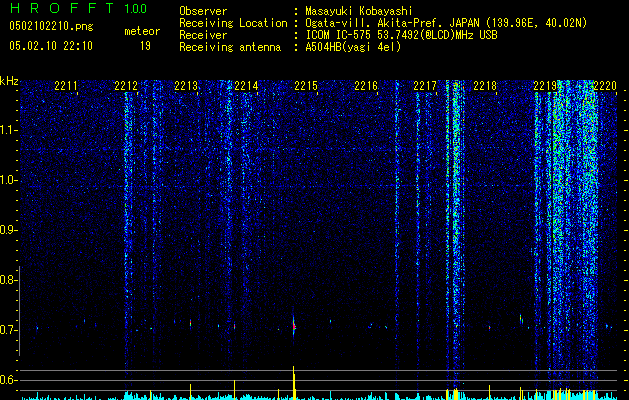Click the 'Receiving antenna' label
629x400 pixels.
tap(230, 47)
